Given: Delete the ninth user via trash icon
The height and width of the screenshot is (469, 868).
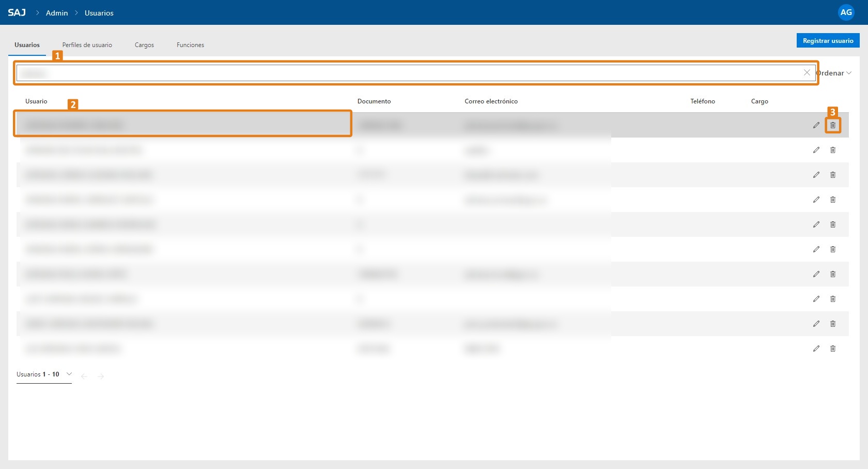Looking at the screenshot, I should (x=832, y=324).
